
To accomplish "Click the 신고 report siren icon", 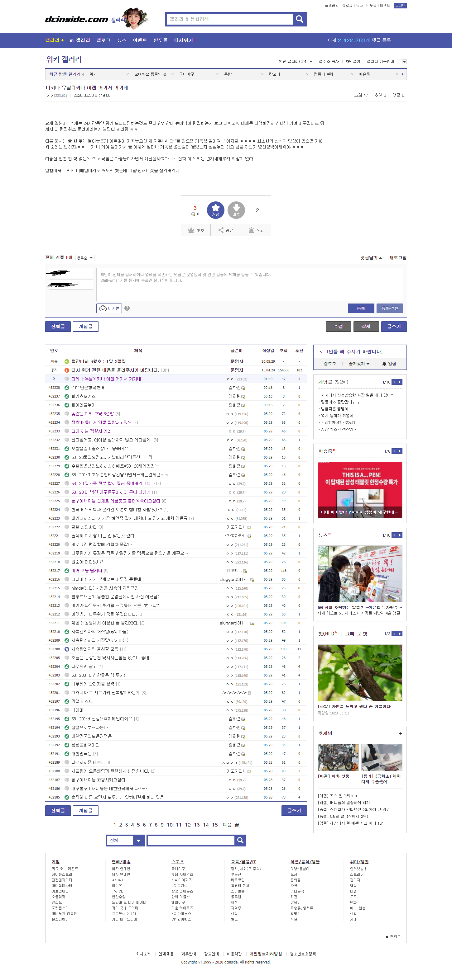I will pyautogui.click(x=251, y=230).
